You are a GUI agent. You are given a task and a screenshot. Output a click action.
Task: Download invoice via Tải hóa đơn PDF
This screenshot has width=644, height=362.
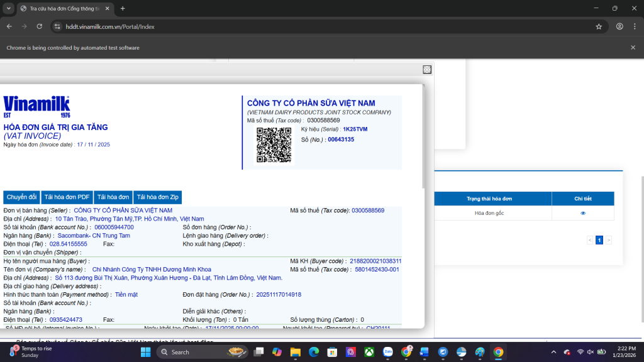68,197
